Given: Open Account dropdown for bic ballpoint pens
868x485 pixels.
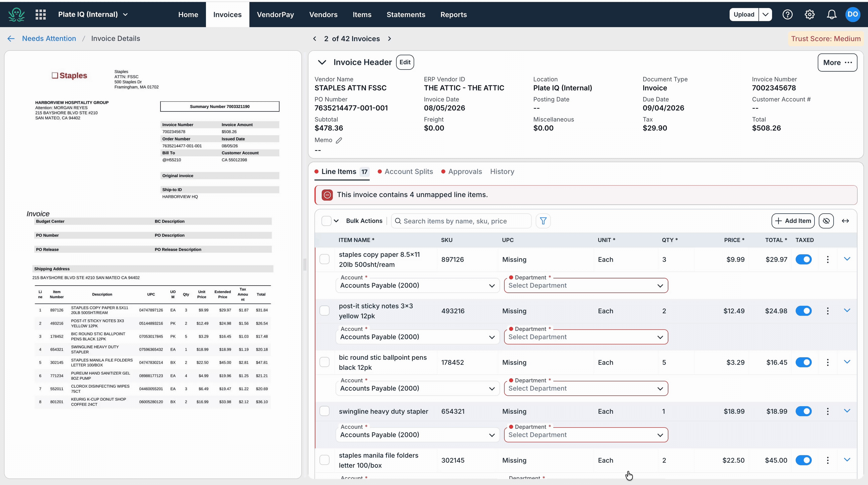Looking at the screenshot, I should [417, 388].
